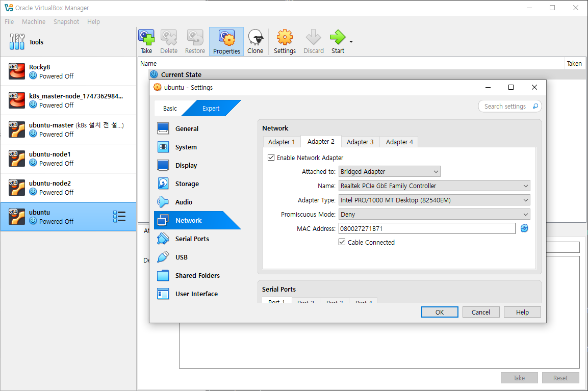Select the Rocky8 virtual machine

click(68, 71)
